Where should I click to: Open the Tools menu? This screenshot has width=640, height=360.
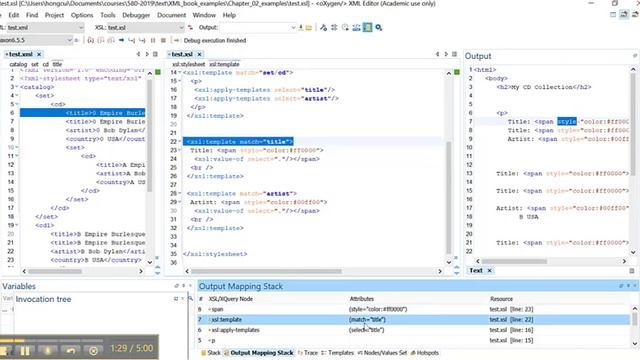108,15
